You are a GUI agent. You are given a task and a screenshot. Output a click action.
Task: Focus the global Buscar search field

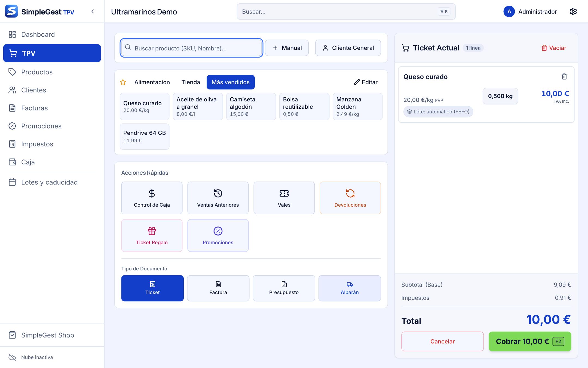coord(346,11)
